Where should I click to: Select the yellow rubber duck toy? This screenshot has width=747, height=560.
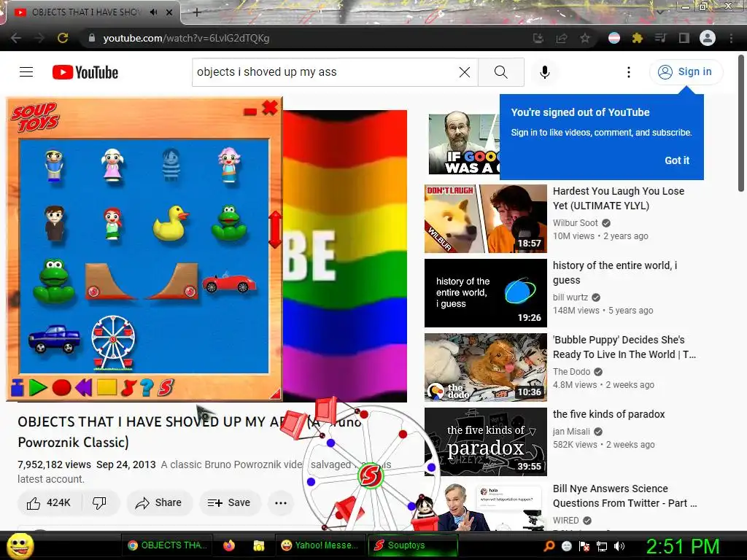[170, 223]
